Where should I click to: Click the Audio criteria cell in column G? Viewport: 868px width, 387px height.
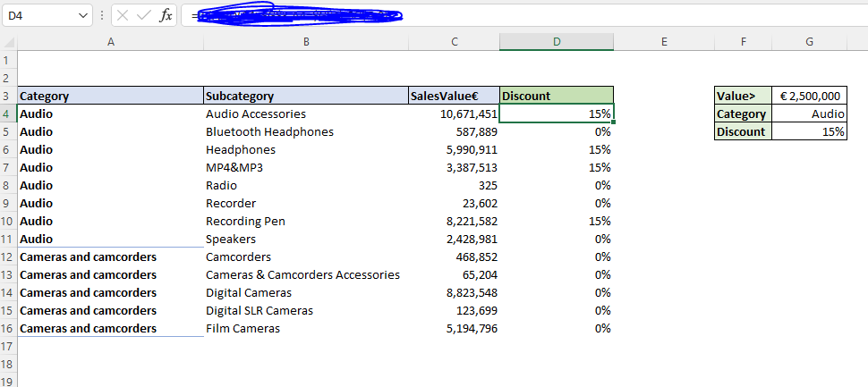(809, 114)
